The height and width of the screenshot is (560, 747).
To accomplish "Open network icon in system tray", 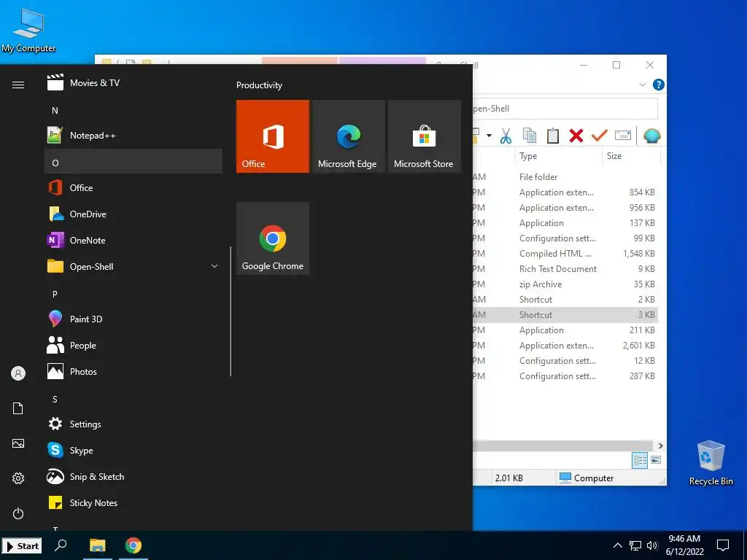I will coord(635,545).
